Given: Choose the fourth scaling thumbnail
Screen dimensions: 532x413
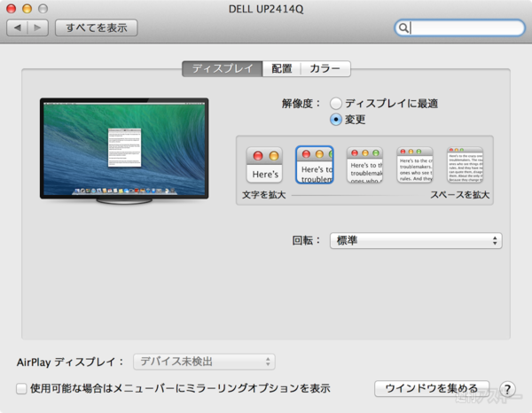Looking at the screenshot, I should [x=415, y=165].
